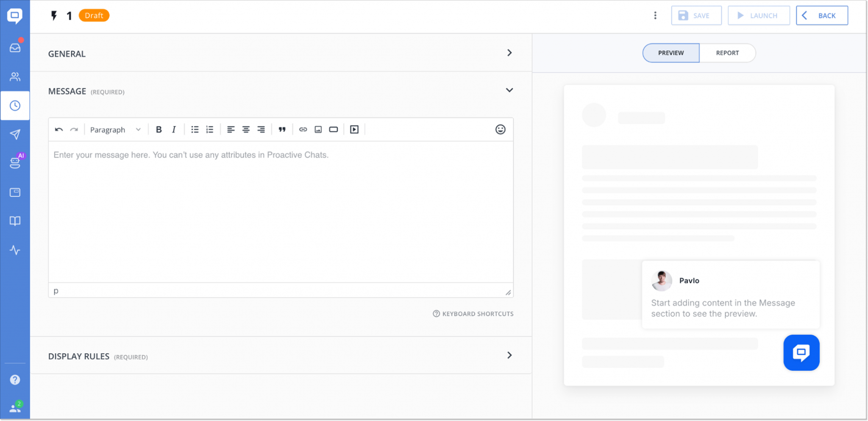Insert a video into the message
This screenshot has width=868, height=421.
pyautogui.click(x=354, y=130)
